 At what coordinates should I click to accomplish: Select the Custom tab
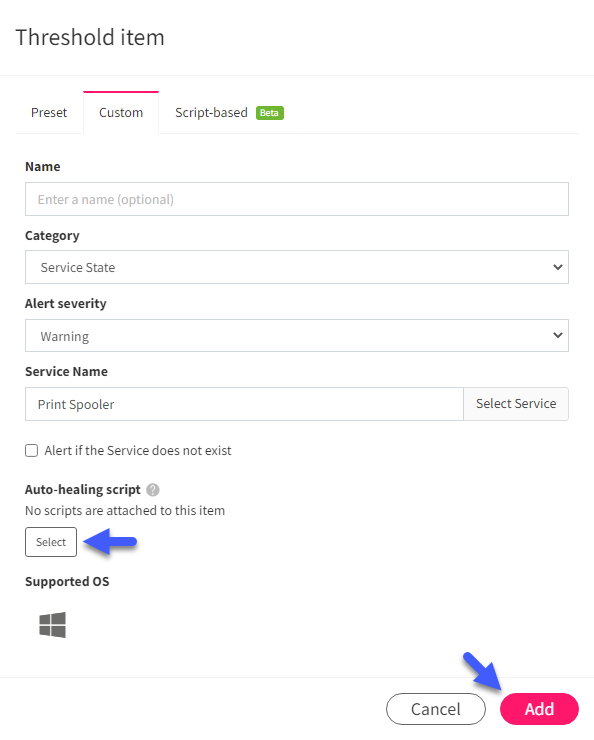pyautogui.click(x=121, y=113)
